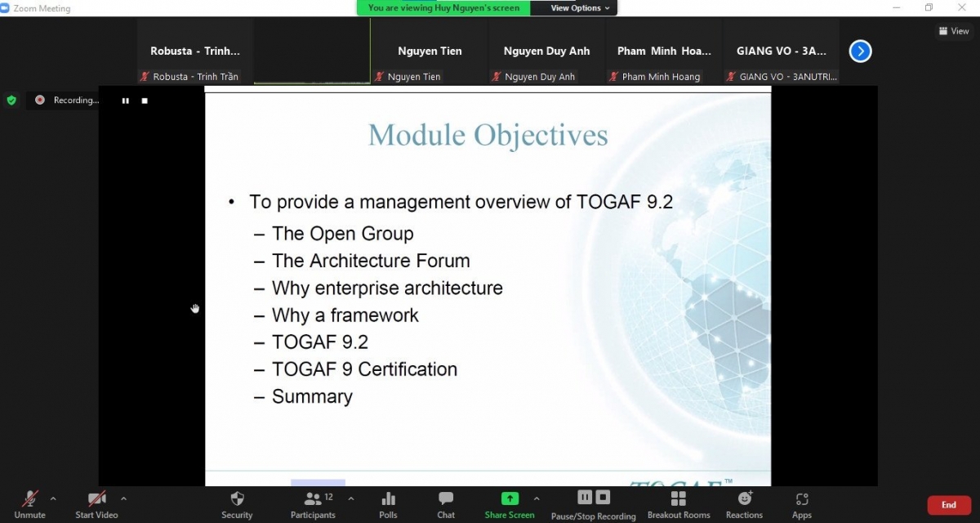
Task: Click the Unmute microphone icon
Action: coord(30,498)
